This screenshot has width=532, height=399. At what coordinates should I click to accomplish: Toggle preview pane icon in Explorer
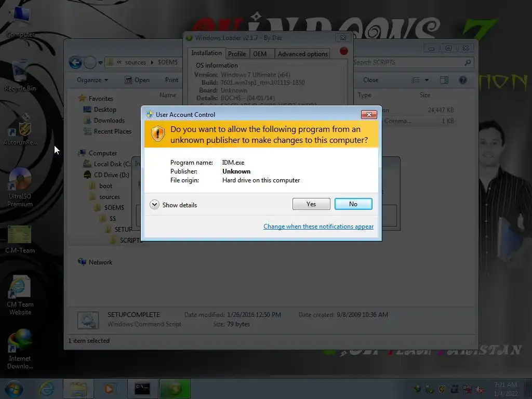[444, 80]
